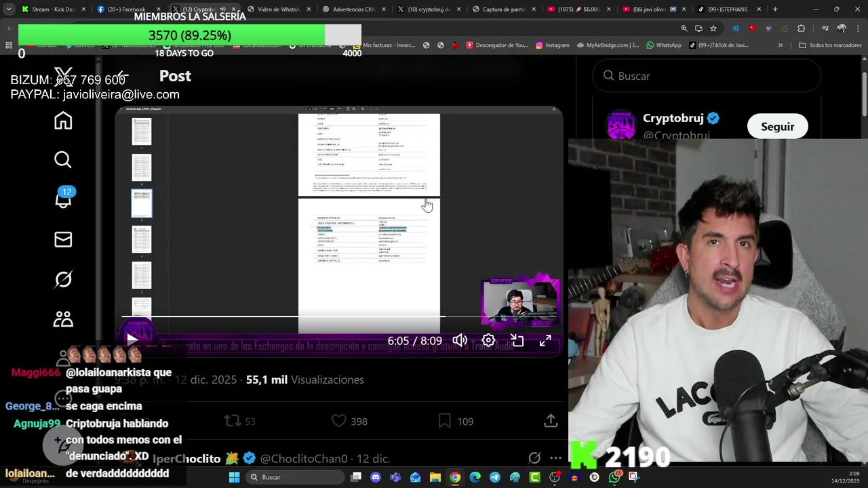Viewport: 868px width, 488px height.
Task: Open WhatsApp bookmark
Action: click(664, 45)
